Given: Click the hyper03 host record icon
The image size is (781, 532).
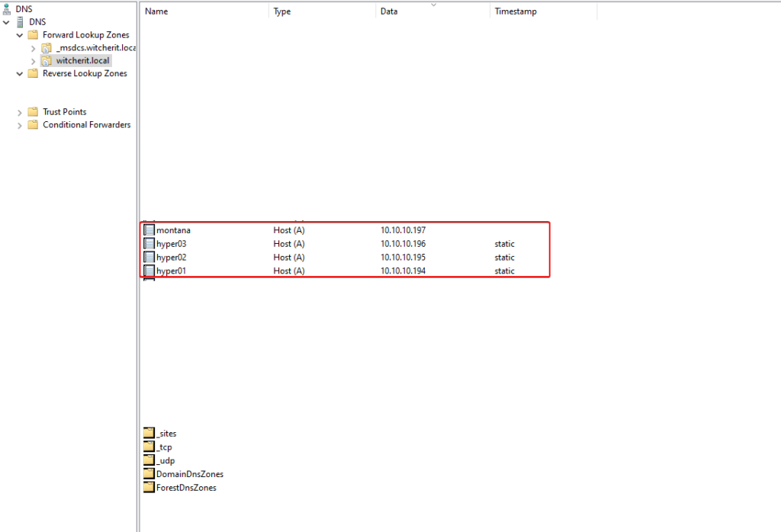Looking at the screenshot, I should click(x=149, y=244).
